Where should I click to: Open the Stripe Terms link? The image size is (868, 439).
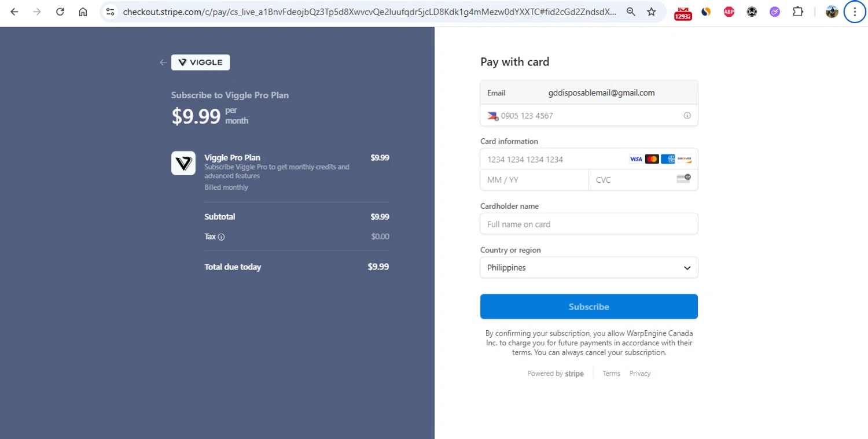tap(611, 374)
